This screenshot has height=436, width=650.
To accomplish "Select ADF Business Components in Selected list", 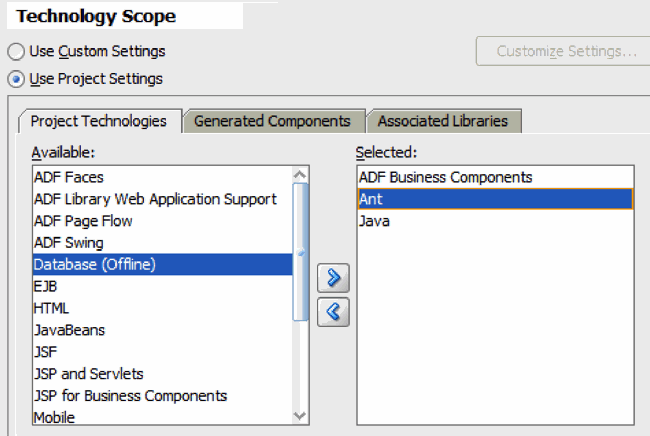I will 447,177.
